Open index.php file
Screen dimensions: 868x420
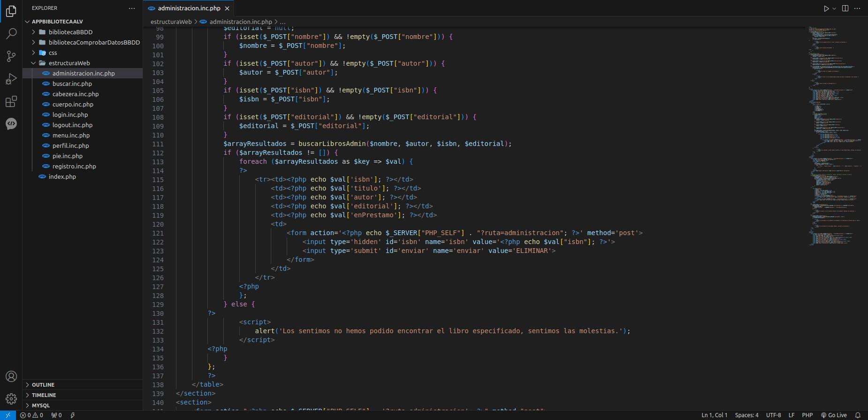click(x=83, y=176)
